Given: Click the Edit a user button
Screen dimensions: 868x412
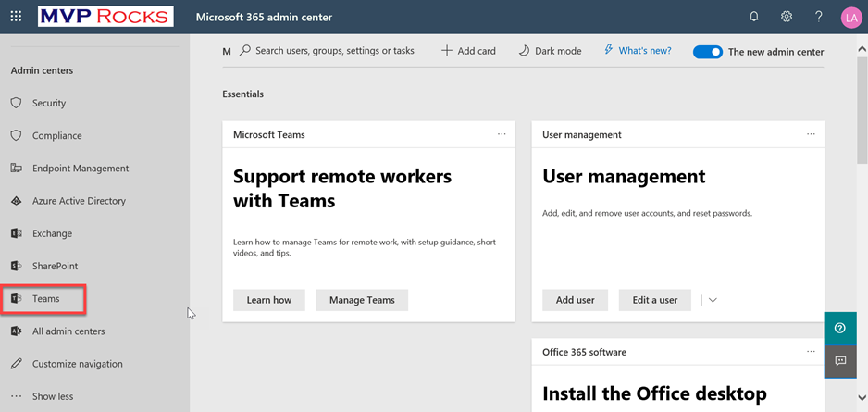Looking at the screenshot, I should pos(655,300).
